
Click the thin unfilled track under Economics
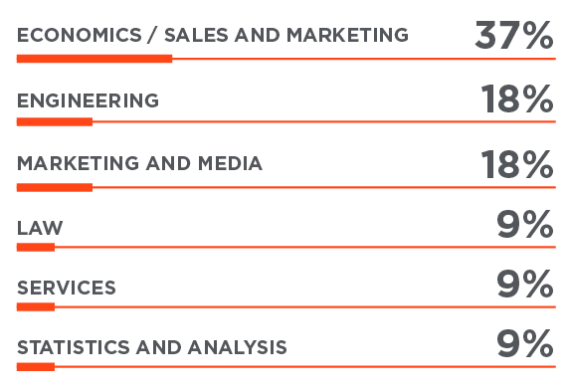click(x=364, y=59)
